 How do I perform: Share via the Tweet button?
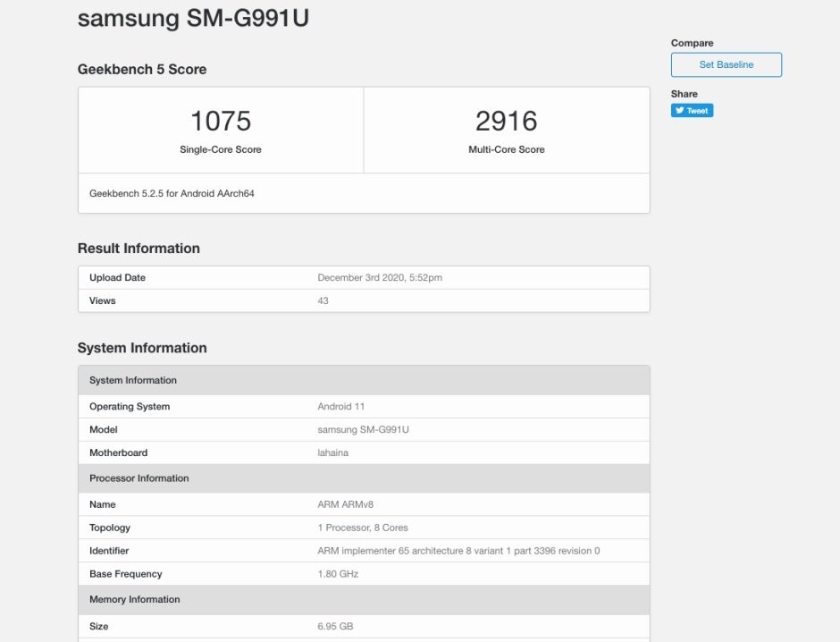click(x=692, y=110)
